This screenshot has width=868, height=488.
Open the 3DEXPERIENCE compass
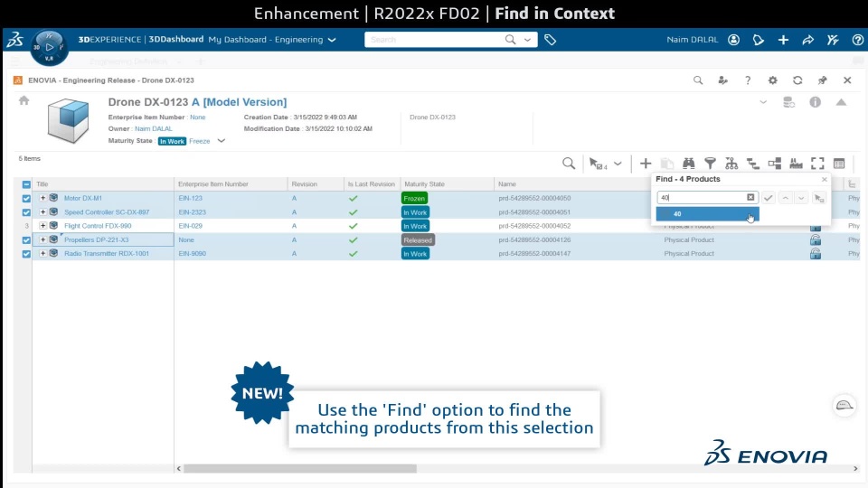pos(49,47)
